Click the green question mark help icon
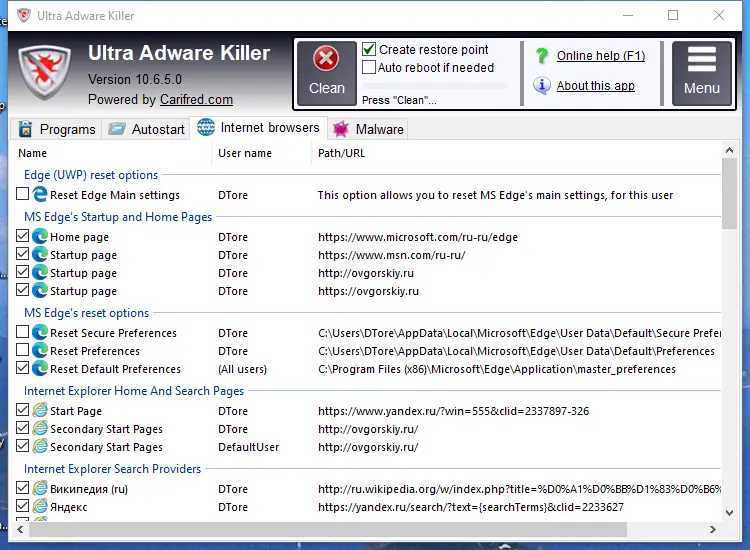 pos(542,56)
